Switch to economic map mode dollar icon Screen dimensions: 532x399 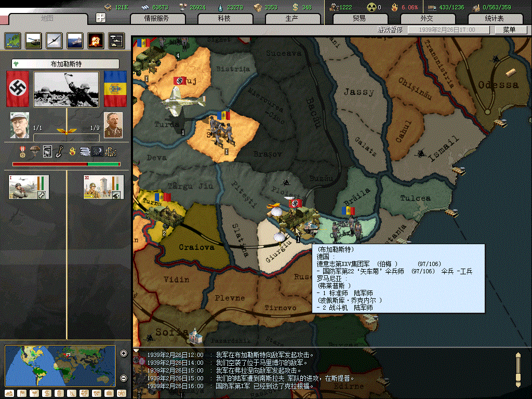click(47, 394)
